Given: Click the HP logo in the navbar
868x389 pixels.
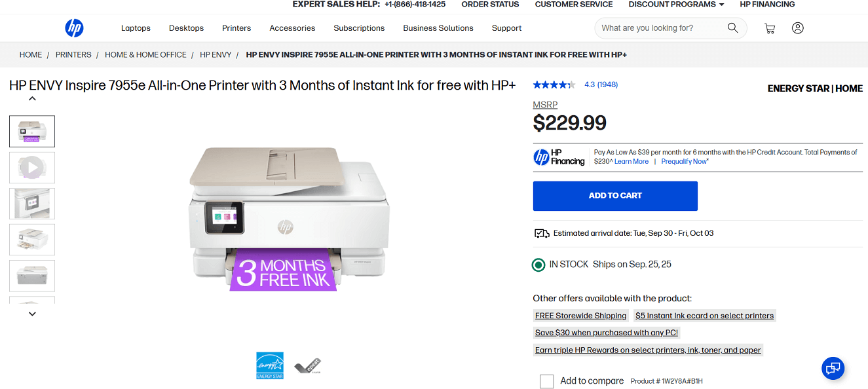Looking at the screenshot, I should pyautogui.click(x=74, y=28).
